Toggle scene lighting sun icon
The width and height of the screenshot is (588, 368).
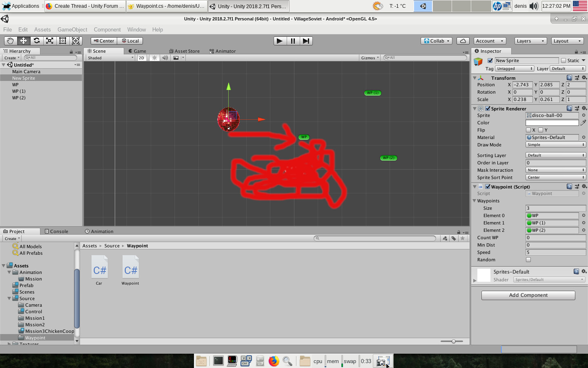tap(154, 58)
